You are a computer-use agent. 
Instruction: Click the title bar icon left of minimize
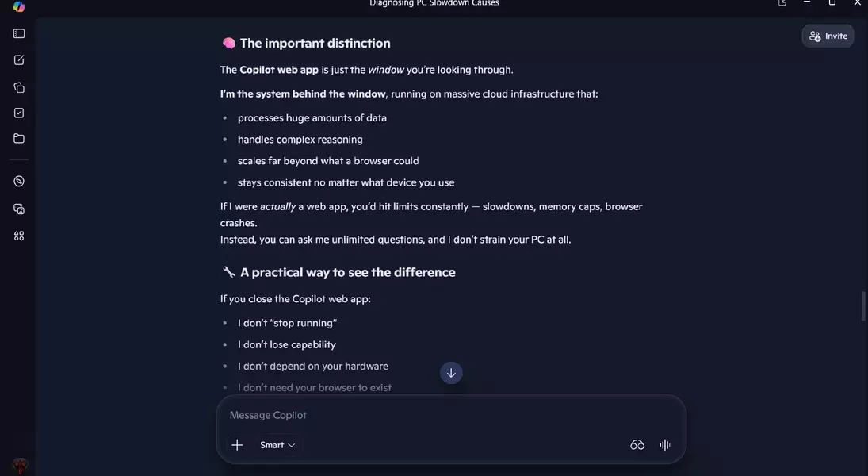point(782,3)
